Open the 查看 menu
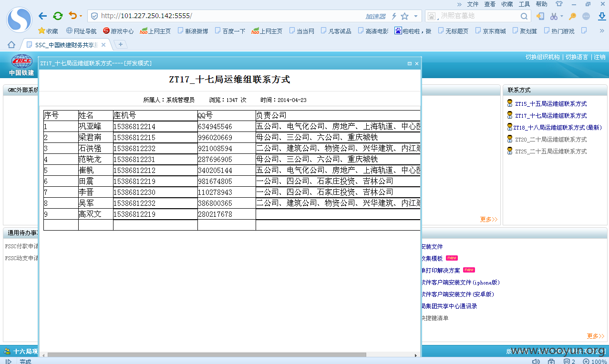 click(x=490, y=4)
